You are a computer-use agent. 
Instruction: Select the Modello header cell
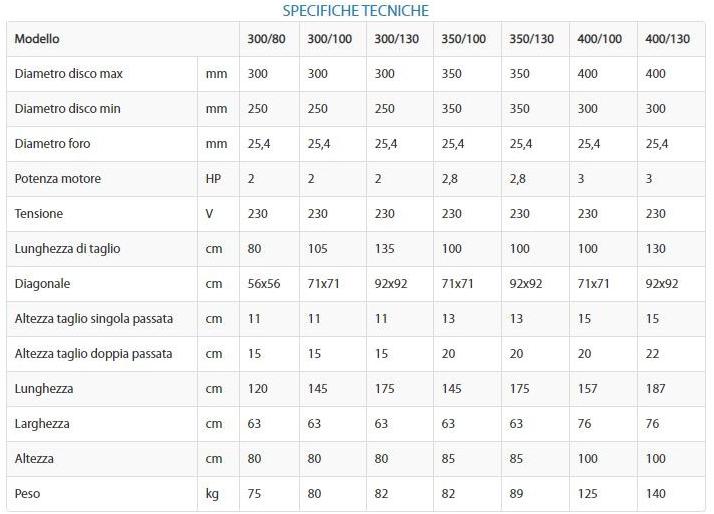(37, 39)
